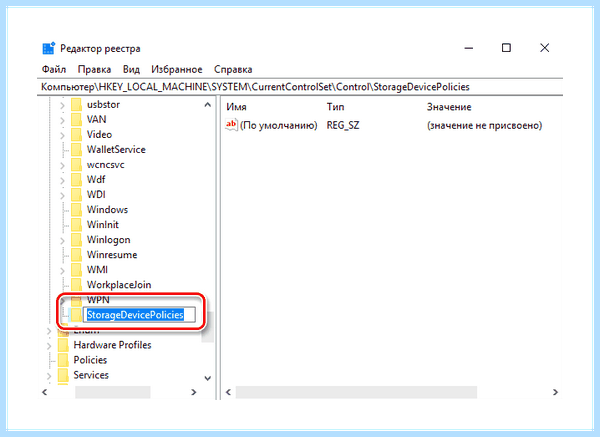The height and width of the screenshot is (437, 600).
Task: Click the (значение не присвоено) value cell
Action: (x=484, y=126)
